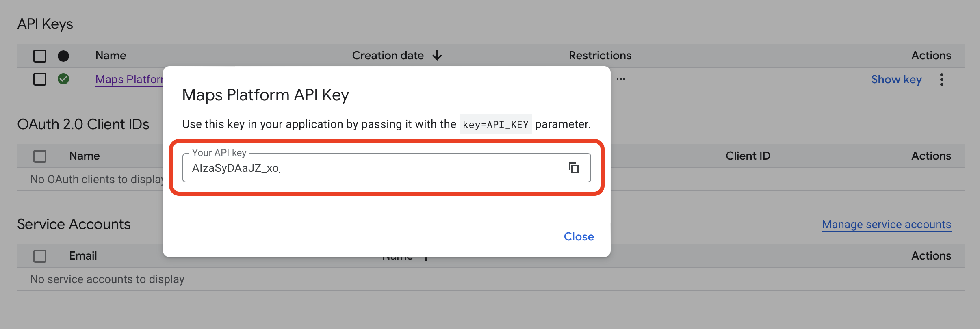
Task: Click the Email column header in Service Accounts
Action: (x=83, y=256)
